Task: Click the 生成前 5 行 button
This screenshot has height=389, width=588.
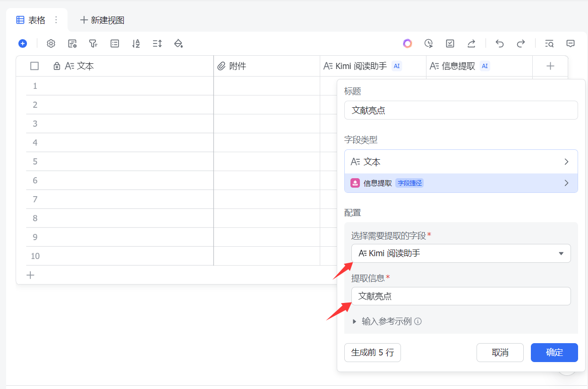Action: coord(372,353)
